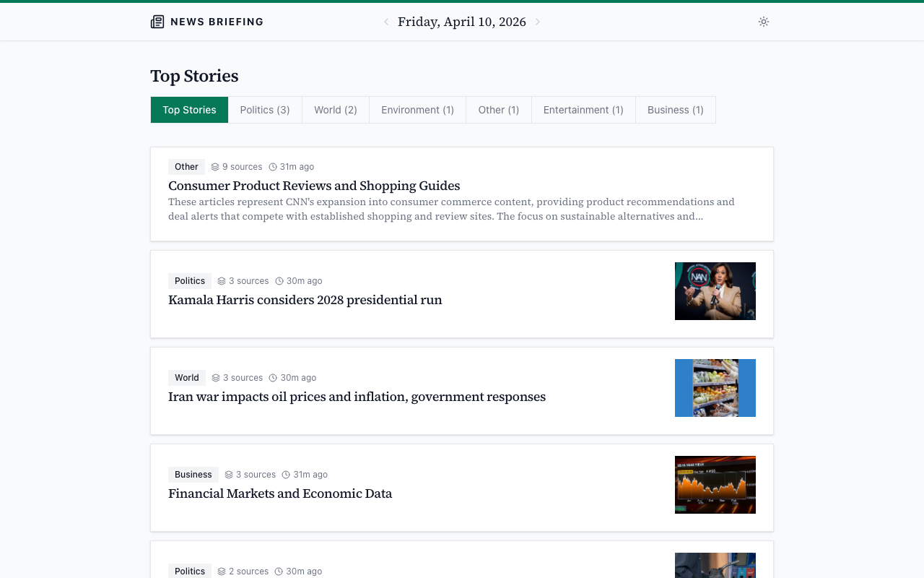The image size is (924, 578).
Task: Click '3 sources' on Kamala Harris card
Action: (x=248, y=281)
